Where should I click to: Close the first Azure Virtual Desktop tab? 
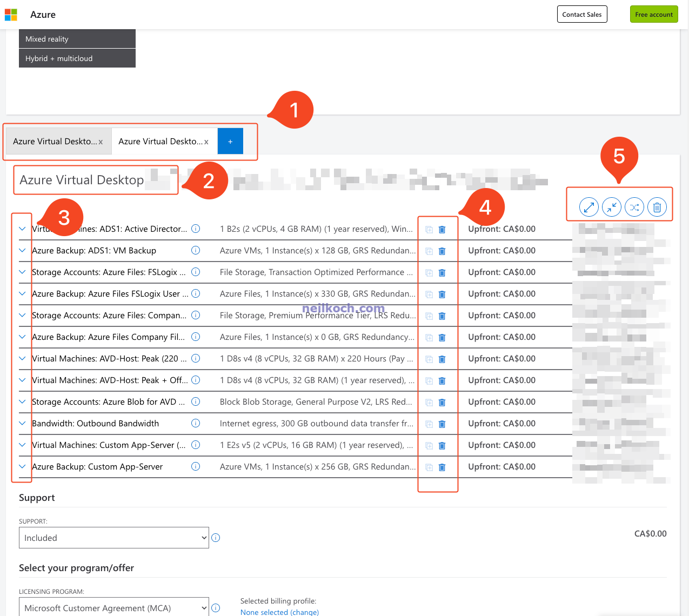coord(101,142)
